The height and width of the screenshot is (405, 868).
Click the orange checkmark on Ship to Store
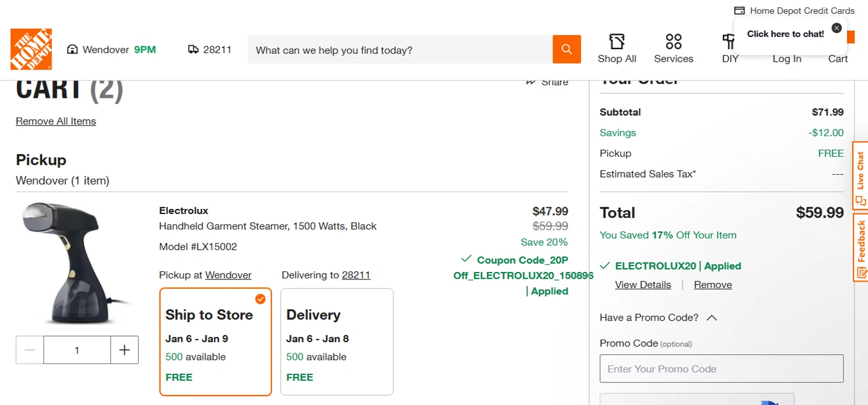260,299
